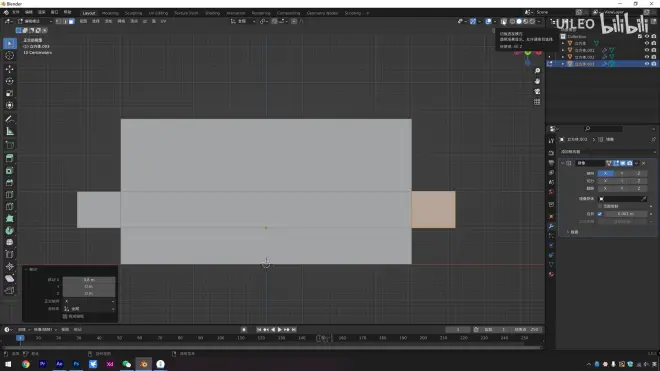Open the Render properties tab
Viewport: 660px width, 371px height.
tap(551, 153)
